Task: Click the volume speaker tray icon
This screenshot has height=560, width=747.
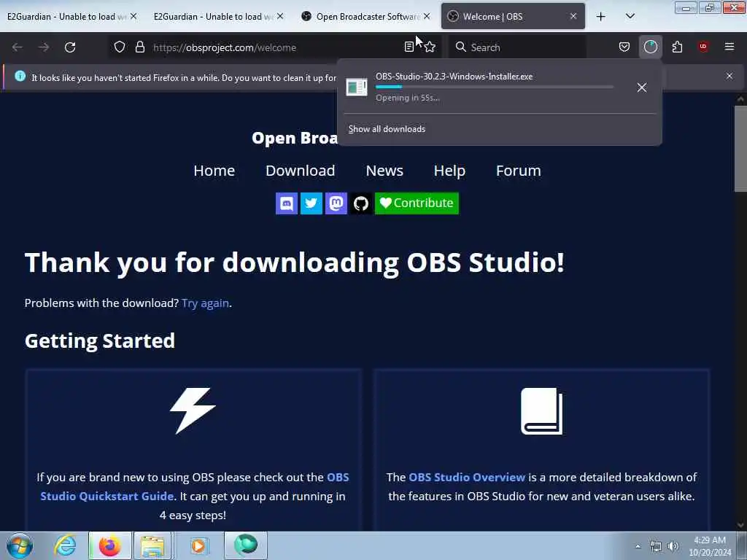Action: click(673, 546)
